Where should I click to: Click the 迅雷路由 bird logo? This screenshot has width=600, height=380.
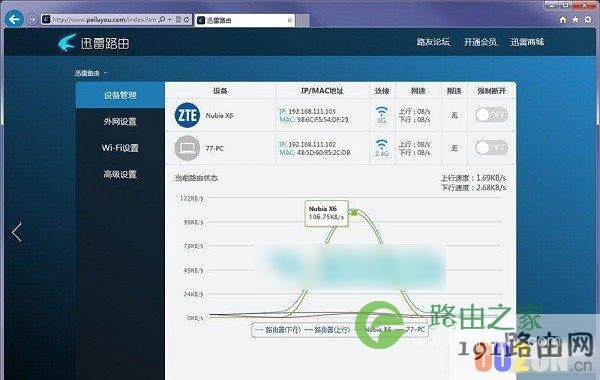(x=67, y=42)
